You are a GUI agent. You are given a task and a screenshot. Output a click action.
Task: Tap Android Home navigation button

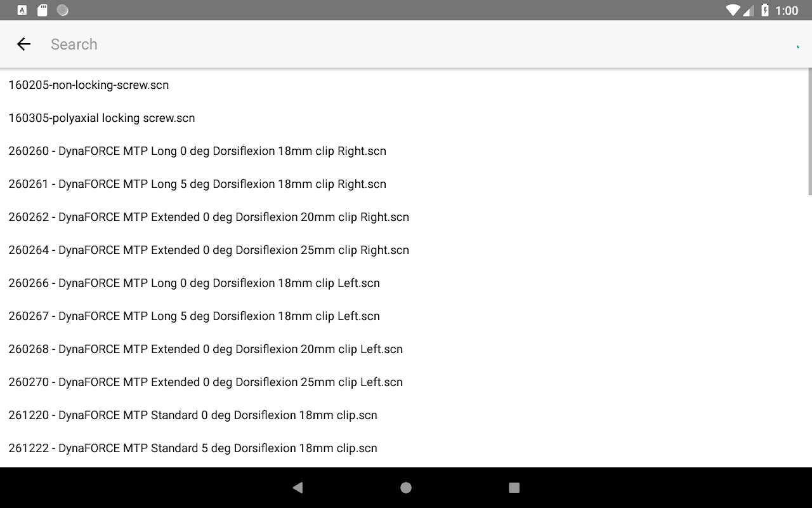click(x=406, y=488)
